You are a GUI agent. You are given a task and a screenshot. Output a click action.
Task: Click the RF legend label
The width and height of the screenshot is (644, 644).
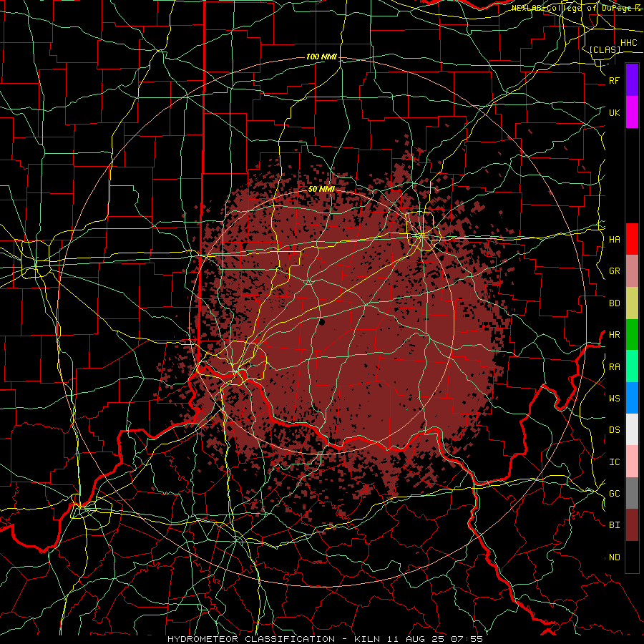[x=614, y=80]
